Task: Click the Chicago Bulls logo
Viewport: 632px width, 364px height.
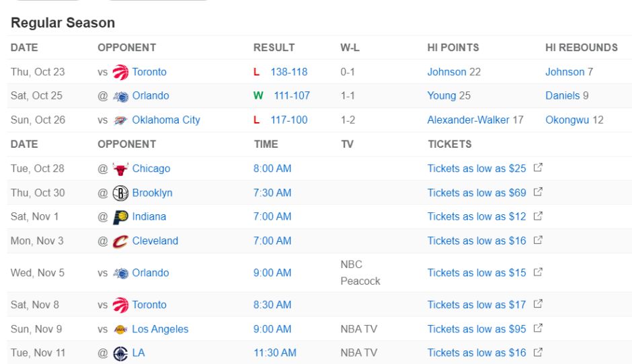Action: pos(121,169)
